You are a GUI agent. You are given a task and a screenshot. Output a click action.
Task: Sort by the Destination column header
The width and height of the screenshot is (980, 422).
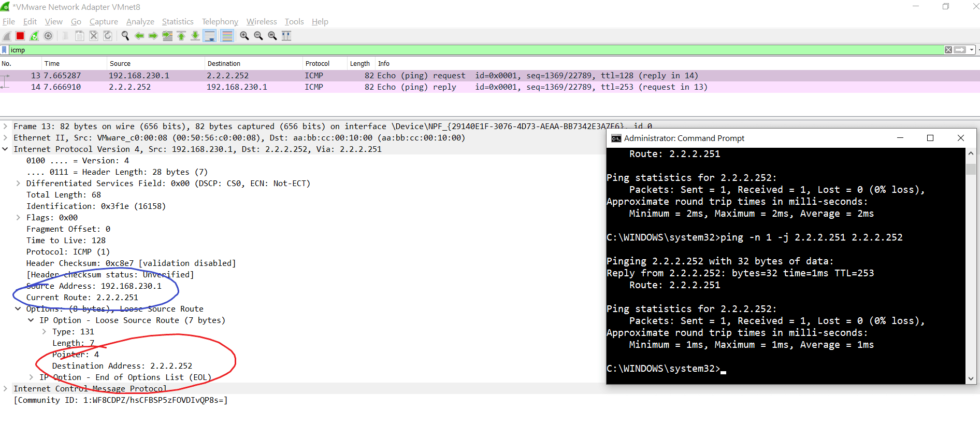254,64
